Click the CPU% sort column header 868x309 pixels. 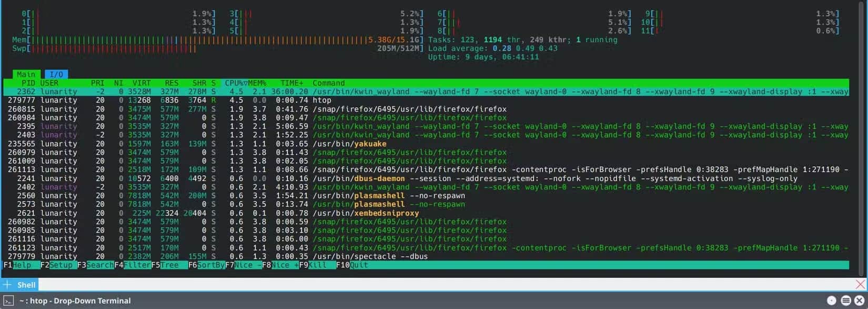click(x=235, y=83)
